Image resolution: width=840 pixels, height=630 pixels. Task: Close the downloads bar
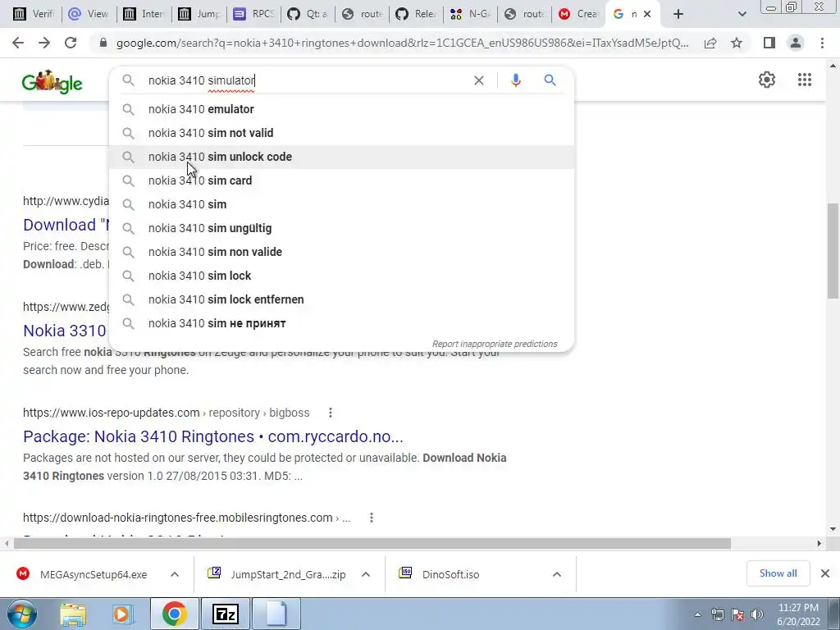(x=825, y=573)
